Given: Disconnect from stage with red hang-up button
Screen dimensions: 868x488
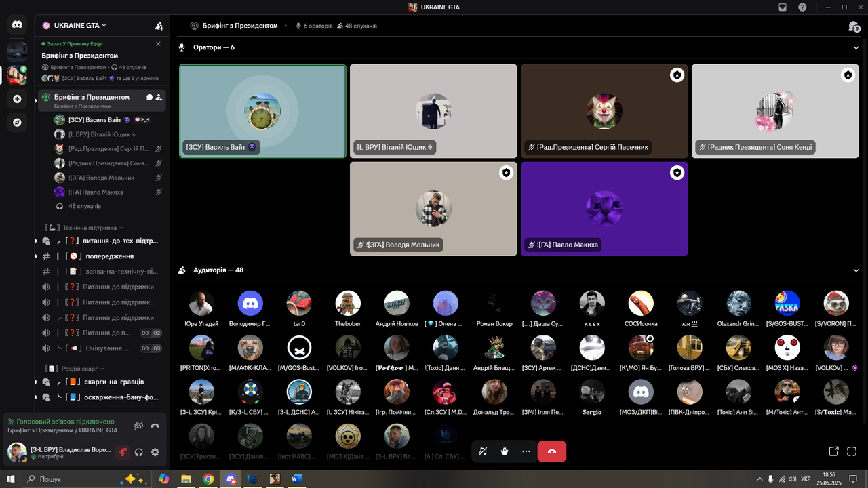Looking at the screenshot, I should pos(552,451).
